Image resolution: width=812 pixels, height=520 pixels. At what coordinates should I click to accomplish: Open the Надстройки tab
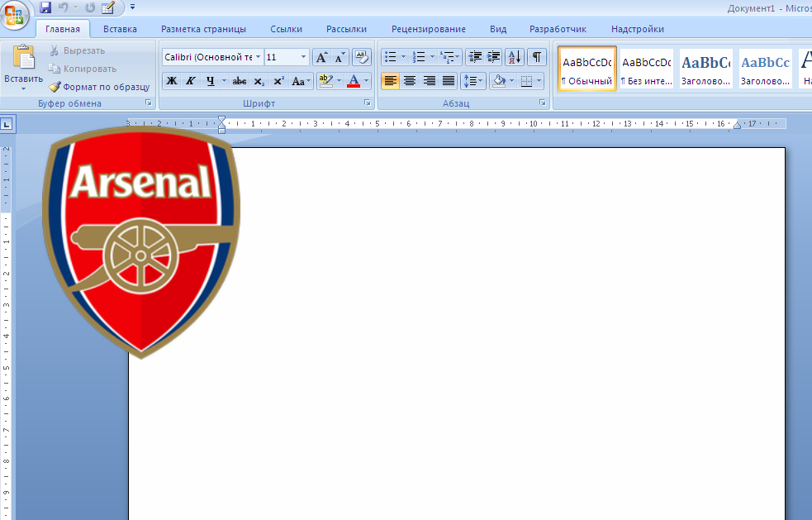[x=638, y=29]
